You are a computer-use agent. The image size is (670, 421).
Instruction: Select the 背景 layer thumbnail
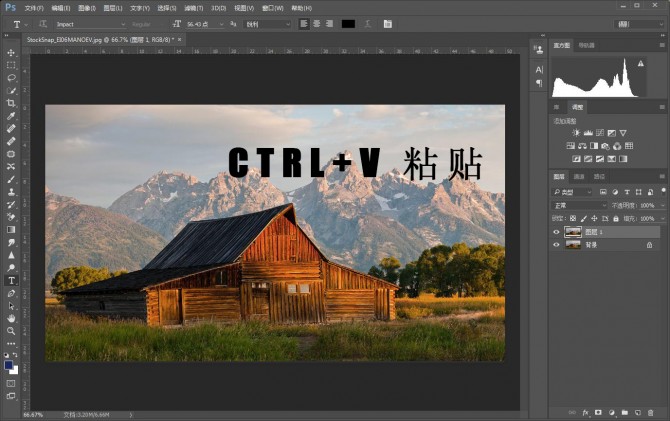point(573,244)
